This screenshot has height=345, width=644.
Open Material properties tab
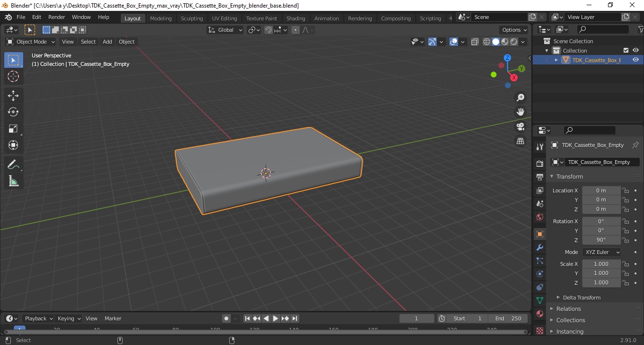tap(540, 314)
